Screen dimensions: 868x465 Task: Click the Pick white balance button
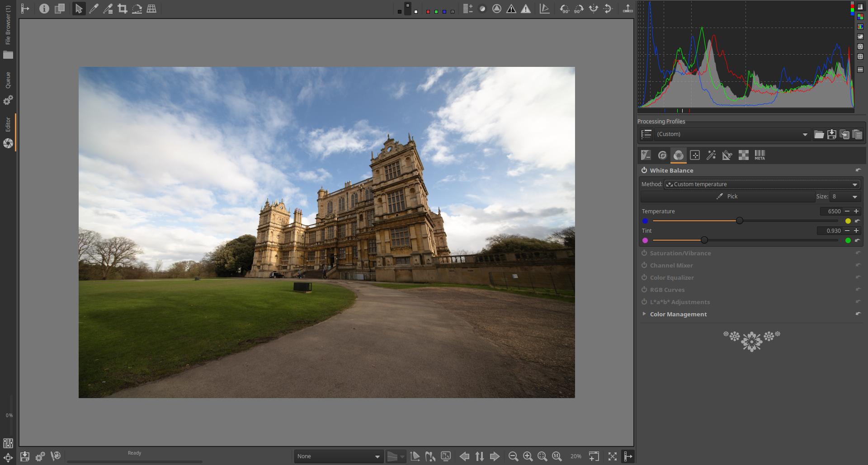tap(727, 197)
